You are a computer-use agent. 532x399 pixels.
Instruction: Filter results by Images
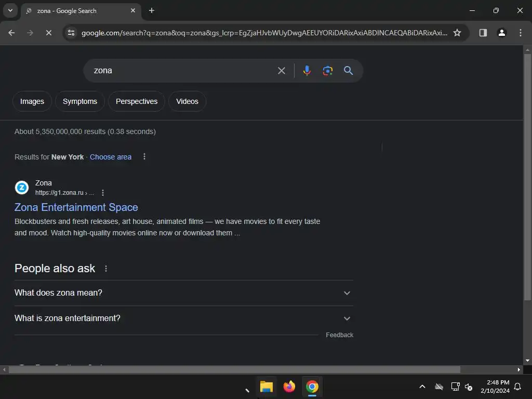(x=32, y=101)
